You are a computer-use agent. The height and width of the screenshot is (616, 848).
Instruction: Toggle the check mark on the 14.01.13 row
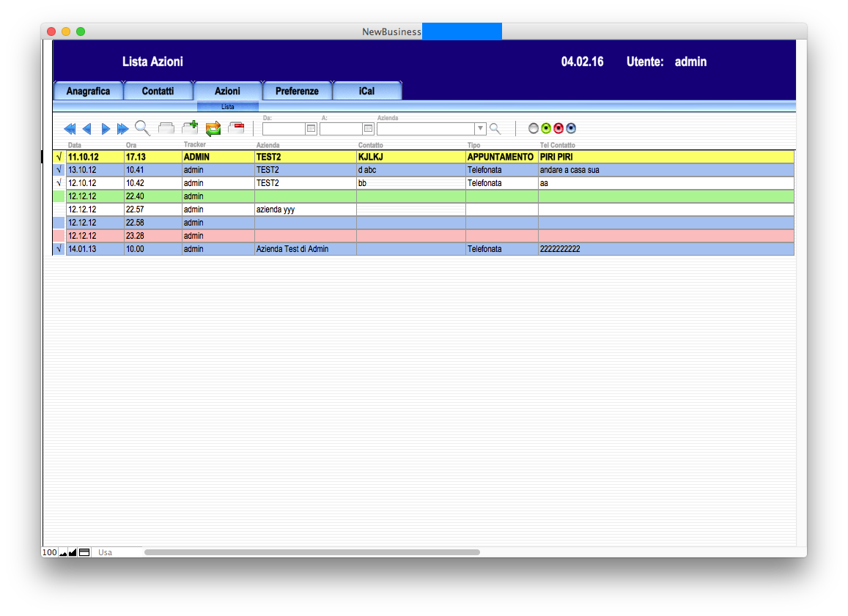pos(59,249)
